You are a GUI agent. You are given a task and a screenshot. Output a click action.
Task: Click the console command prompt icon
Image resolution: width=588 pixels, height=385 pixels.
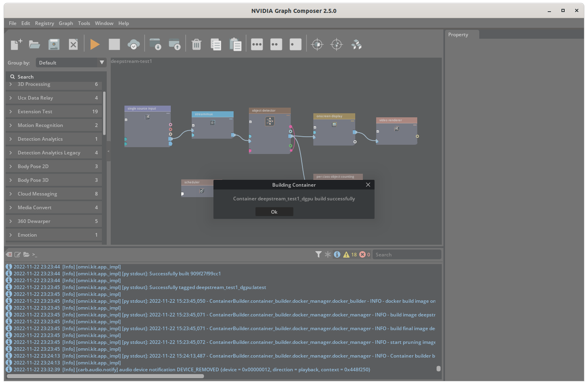[x=35, y=254]
